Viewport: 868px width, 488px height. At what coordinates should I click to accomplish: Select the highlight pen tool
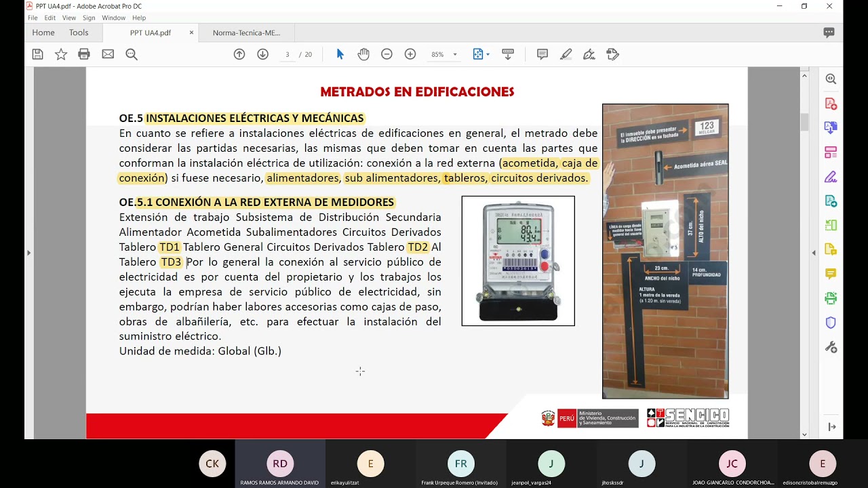click(566, 54)
